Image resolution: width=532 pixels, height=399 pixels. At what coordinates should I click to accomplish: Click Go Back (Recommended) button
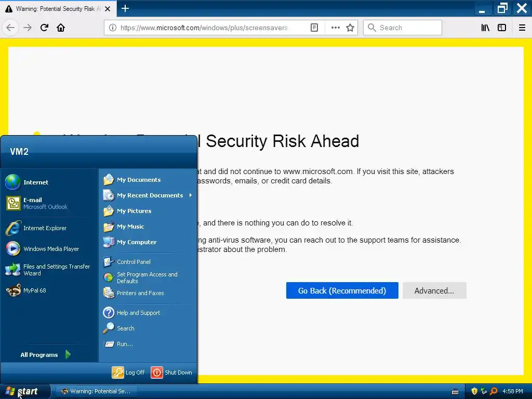point(342,290)
